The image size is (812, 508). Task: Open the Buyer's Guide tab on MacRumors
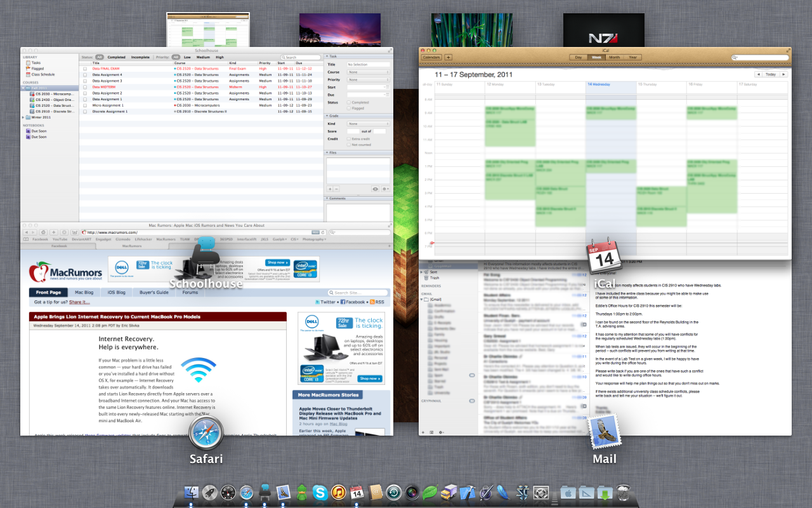pos(154,293)
